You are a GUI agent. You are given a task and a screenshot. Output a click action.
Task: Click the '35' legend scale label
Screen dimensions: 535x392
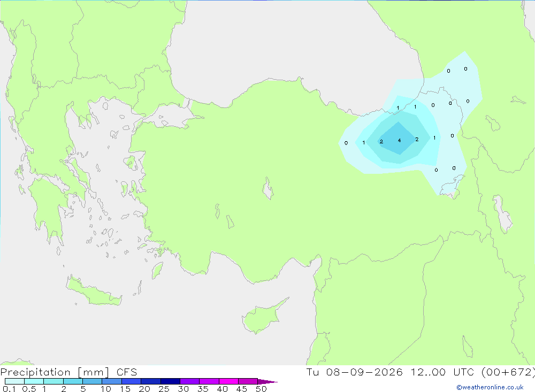[x=203, y=389]
